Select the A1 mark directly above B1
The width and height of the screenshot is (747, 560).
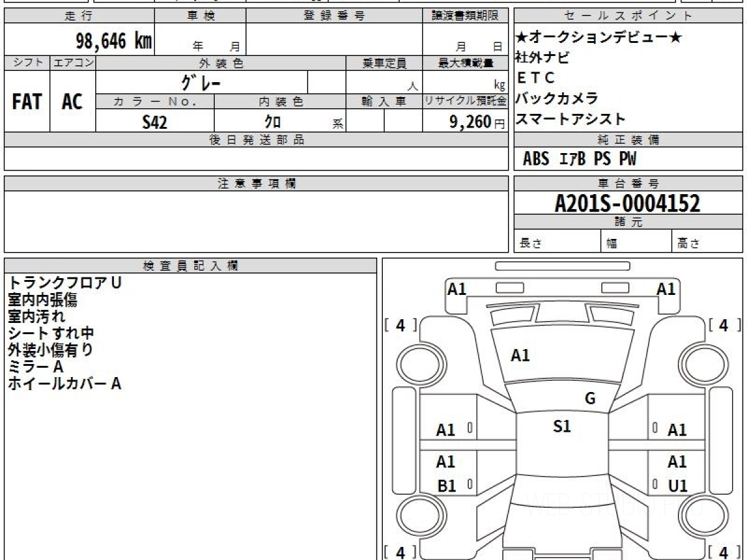446,462
